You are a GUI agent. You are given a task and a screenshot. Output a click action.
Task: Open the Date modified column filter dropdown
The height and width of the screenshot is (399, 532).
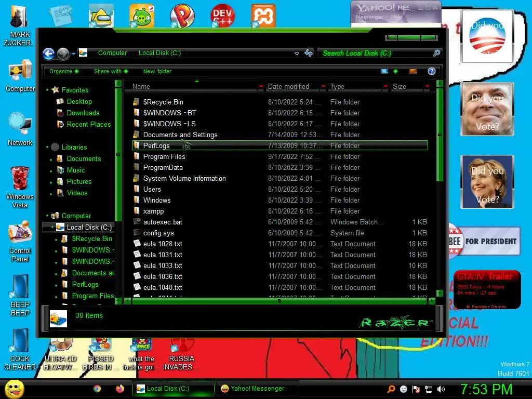coord(323,87)
